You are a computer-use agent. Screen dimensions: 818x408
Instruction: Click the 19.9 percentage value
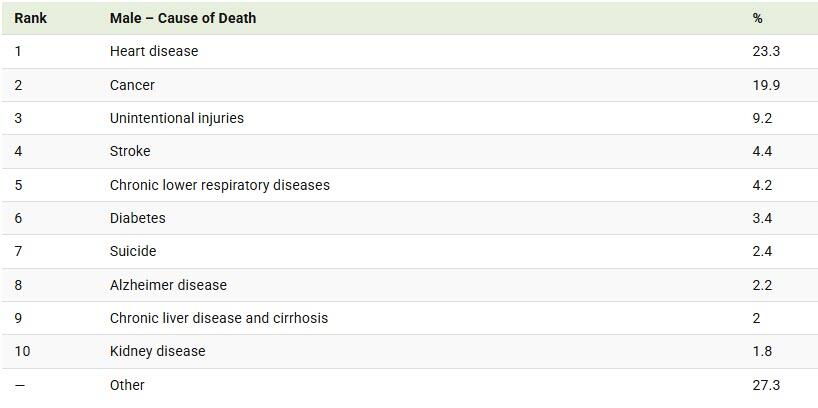click(x=766, y=85)
